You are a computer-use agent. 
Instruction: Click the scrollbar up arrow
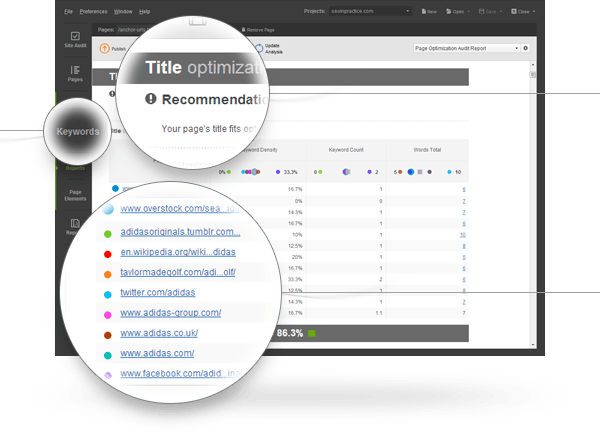coord(533,65)
